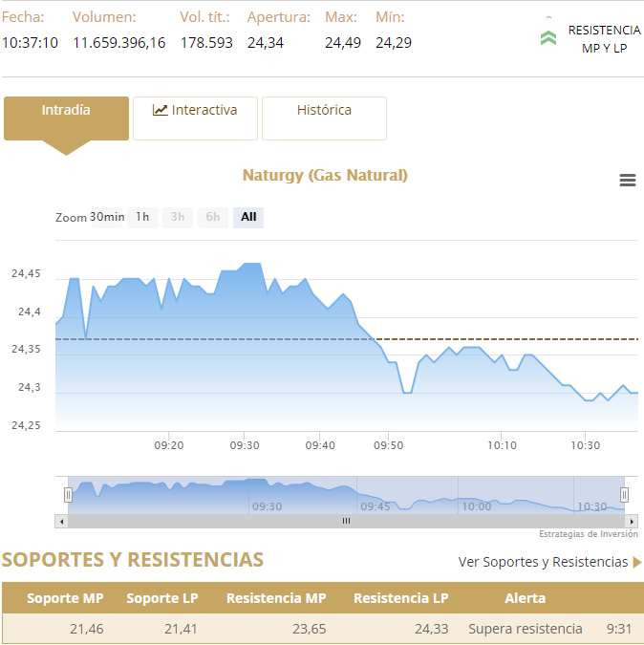Click the Naturgy (Gas Natural) chart title

325,175
